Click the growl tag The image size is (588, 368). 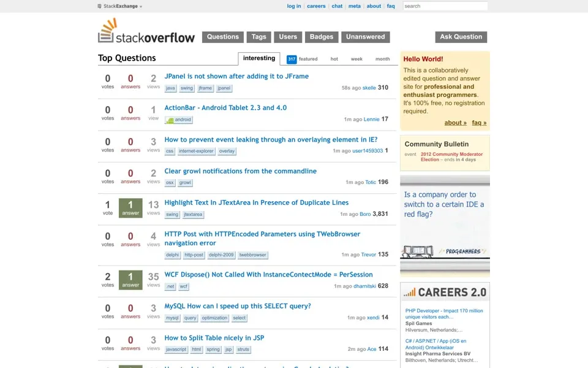tap(185, 183)
